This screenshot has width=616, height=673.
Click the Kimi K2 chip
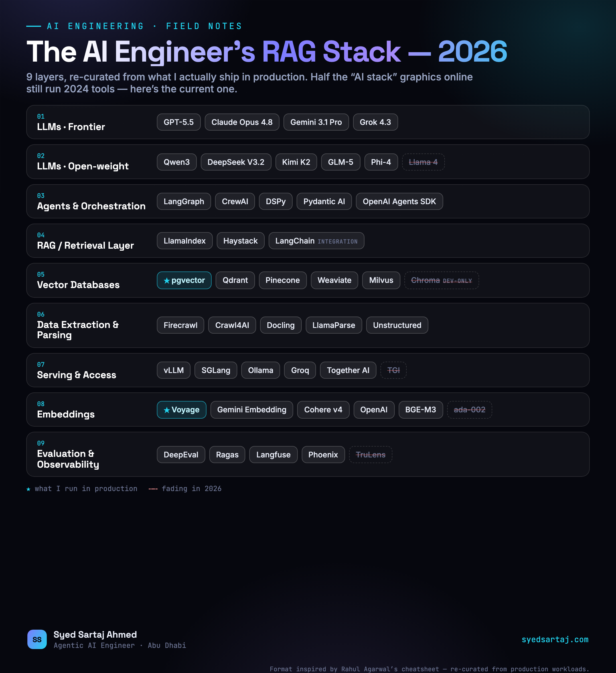tap(296, 162)
